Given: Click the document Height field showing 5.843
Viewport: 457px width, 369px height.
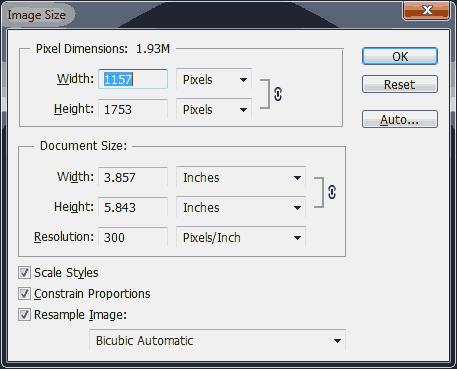Looking at the screenshot, I should (133, 207).
